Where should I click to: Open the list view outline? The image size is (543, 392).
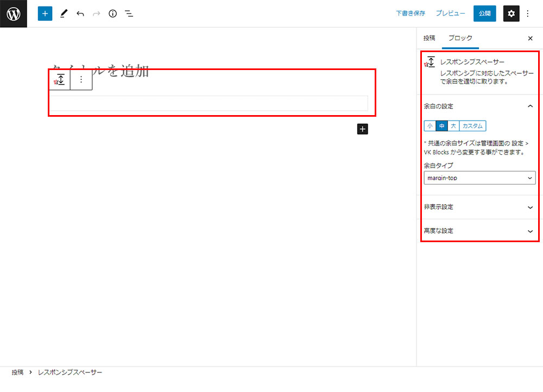click(x=129, y=14)
